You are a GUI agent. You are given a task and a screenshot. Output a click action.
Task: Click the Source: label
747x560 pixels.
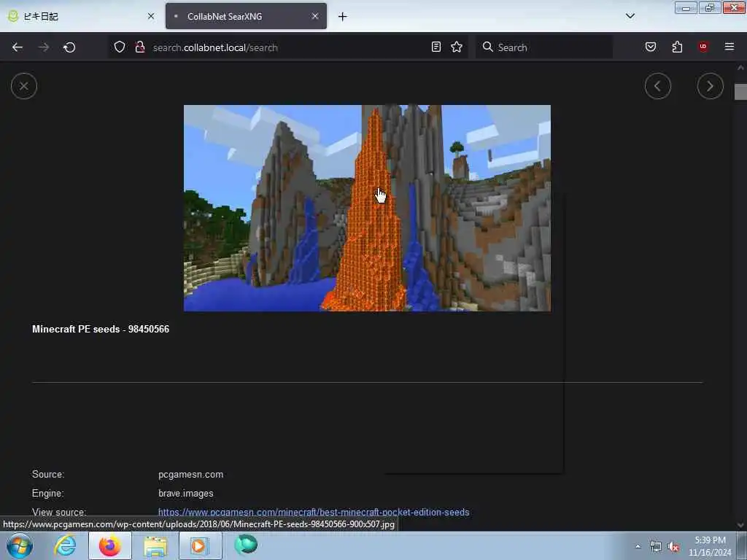[48, 474]
